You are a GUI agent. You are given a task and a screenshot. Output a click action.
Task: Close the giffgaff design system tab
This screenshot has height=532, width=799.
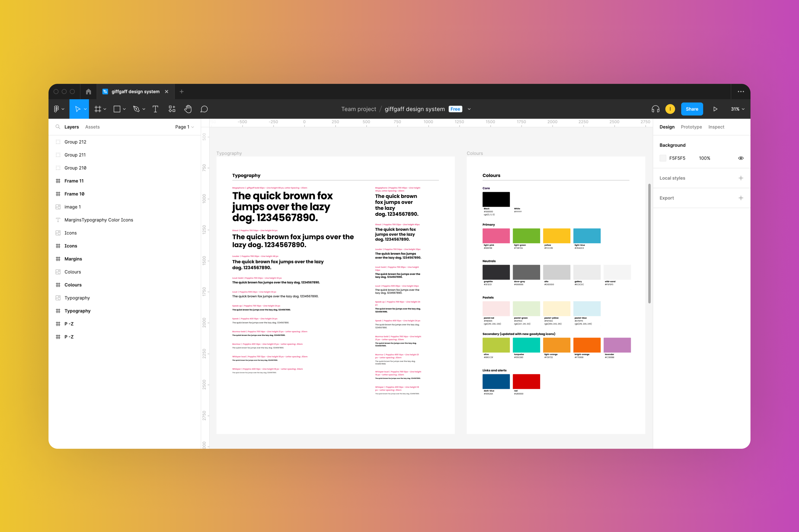pyautogui.click(x=167, y=92)
